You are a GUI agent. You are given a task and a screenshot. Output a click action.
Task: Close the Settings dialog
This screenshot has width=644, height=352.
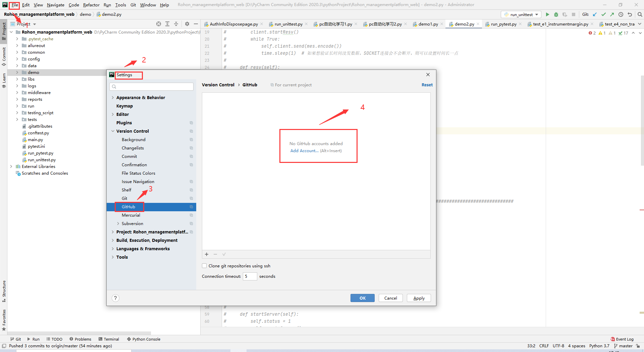[x=428, y=75]
